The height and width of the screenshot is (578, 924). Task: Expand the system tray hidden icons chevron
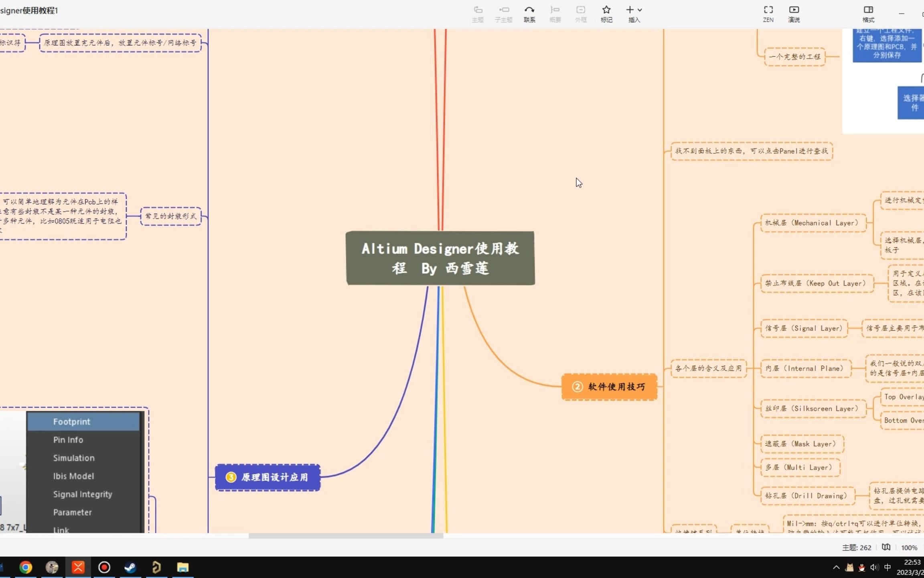pyautogui.click(x=836, y=567)
